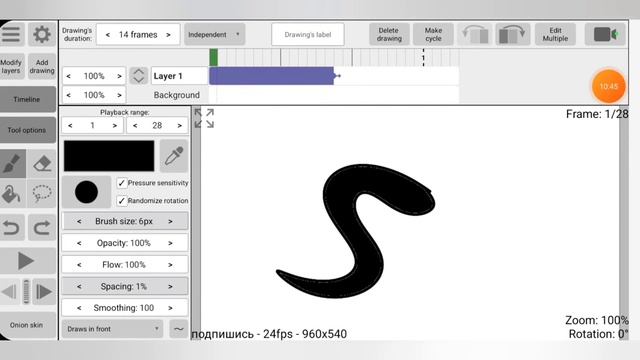Increase the Brush size
Screen dimensions: 640x360
click(x=170, y=222)
